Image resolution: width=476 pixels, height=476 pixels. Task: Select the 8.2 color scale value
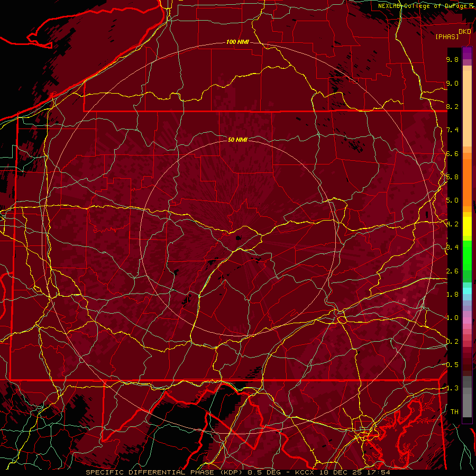tap(452, 106)
